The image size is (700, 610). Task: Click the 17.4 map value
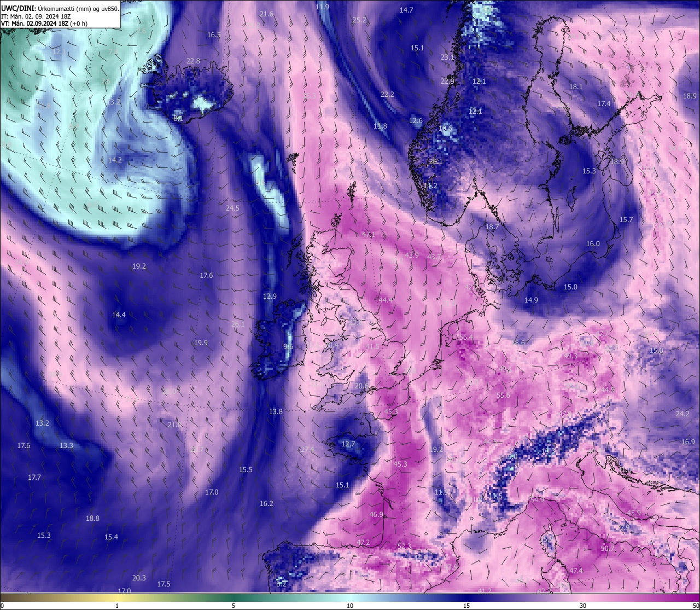[604, 103]
